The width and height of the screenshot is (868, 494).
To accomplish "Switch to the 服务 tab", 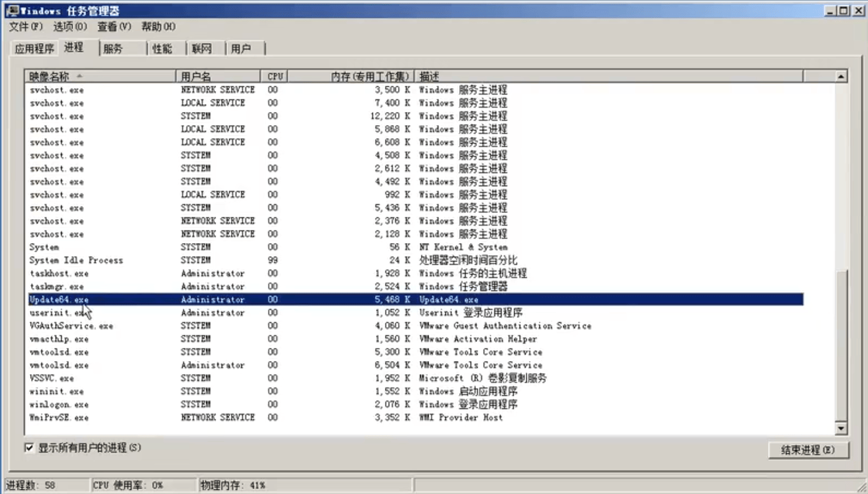I will click(x=123, y=49).
